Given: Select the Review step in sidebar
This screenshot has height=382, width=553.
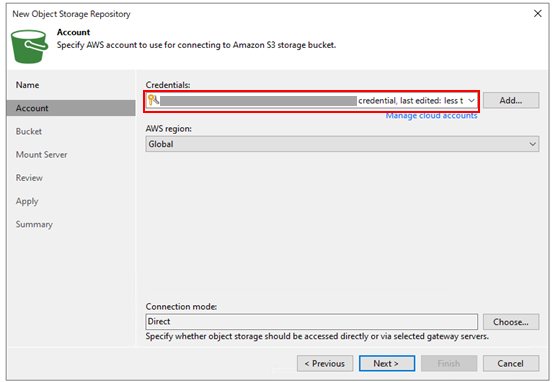Looking at the screenshot, I should tap(29, 178).
